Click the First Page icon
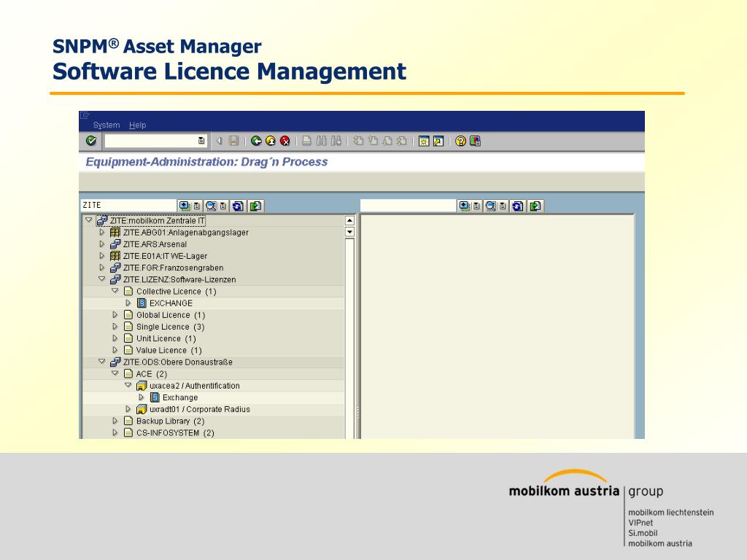This screenshot has width=747, height=560. click(358, 141)
